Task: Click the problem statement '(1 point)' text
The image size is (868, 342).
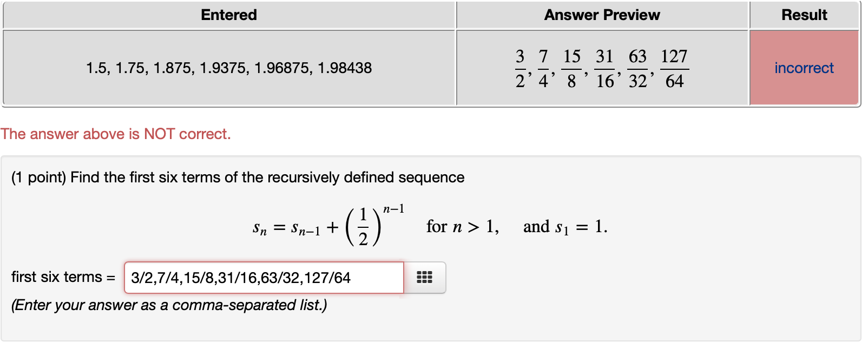Action: [x=39, y=177]
